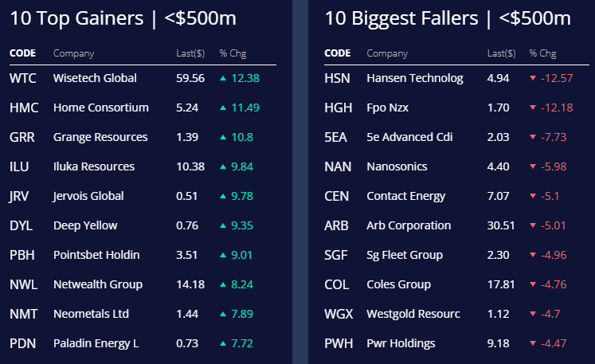The image size is (595, 364).
Task: Click the red down arrow beside HSN change
Action: [533, 78]
